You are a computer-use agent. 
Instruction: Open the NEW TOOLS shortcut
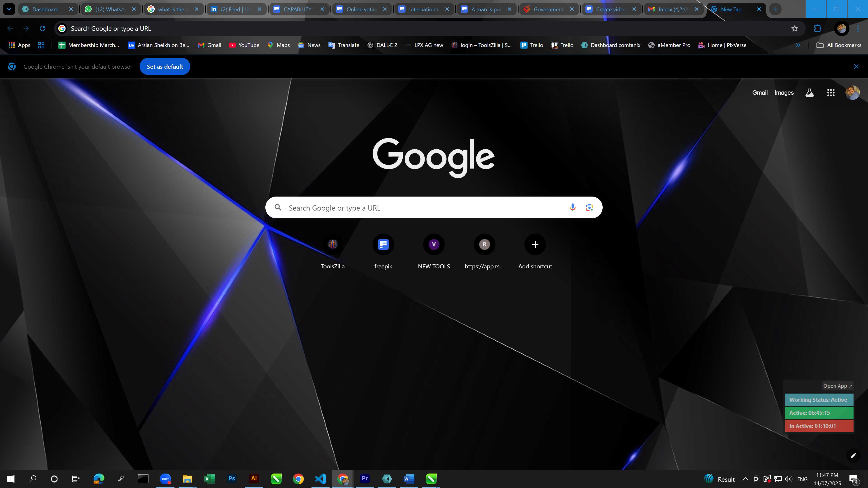pos(434,252)
